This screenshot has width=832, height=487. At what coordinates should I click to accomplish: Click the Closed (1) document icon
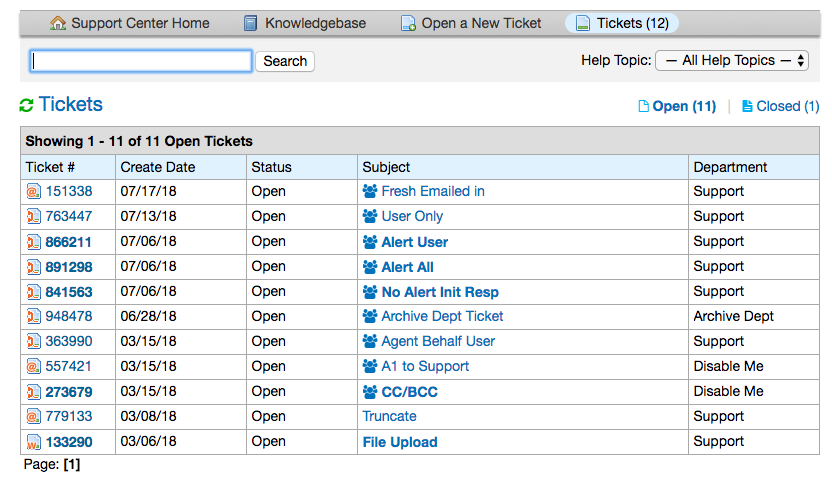tap(747, 106)
